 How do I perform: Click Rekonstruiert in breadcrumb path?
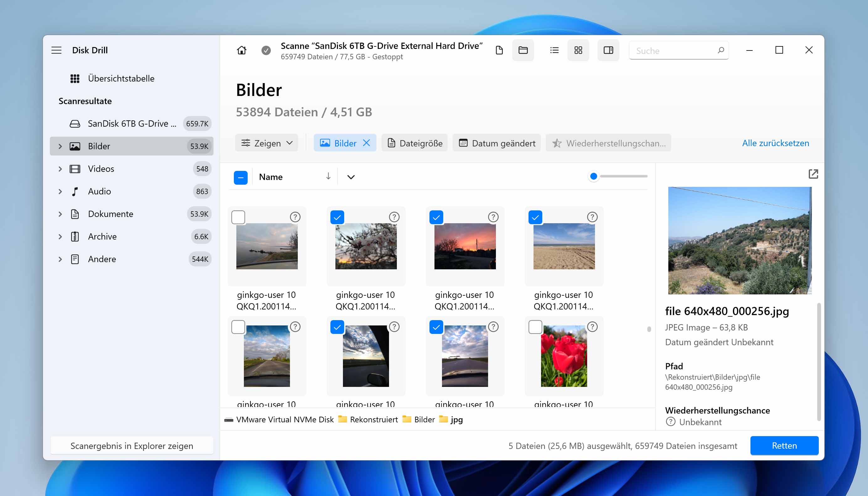pos(374,419)
